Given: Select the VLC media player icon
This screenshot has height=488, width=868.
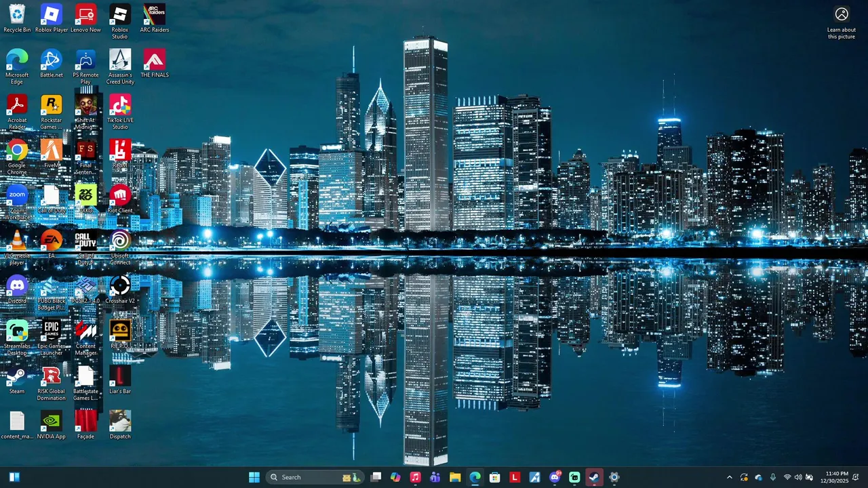Looking at the screenshot, I should point(17,247).
